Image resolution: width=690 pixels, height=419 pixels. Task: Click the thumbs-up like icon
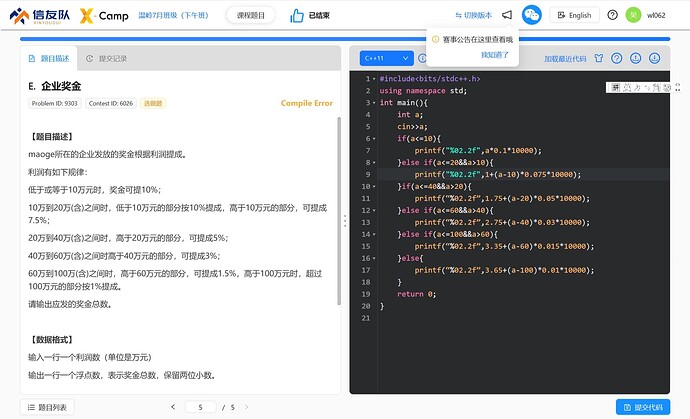tap(297, 15)
